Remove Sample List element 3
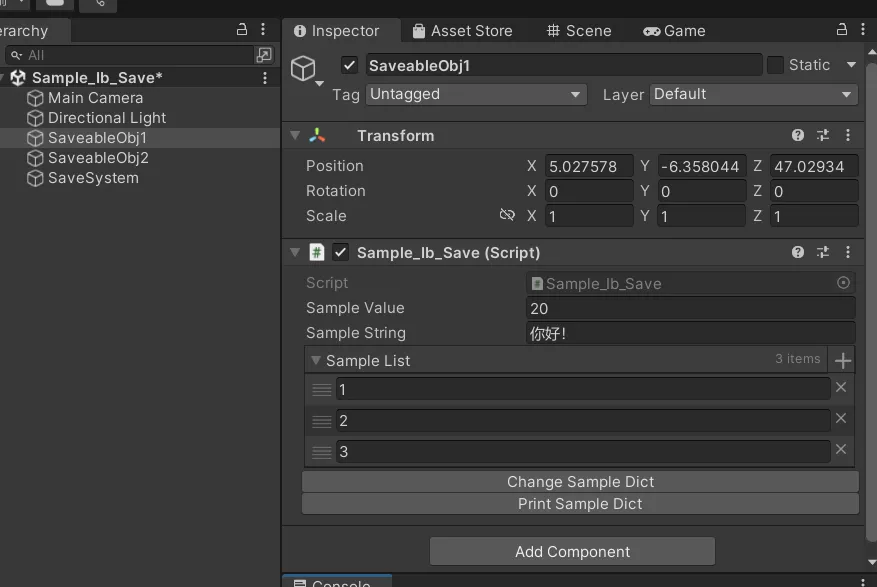 841,449
